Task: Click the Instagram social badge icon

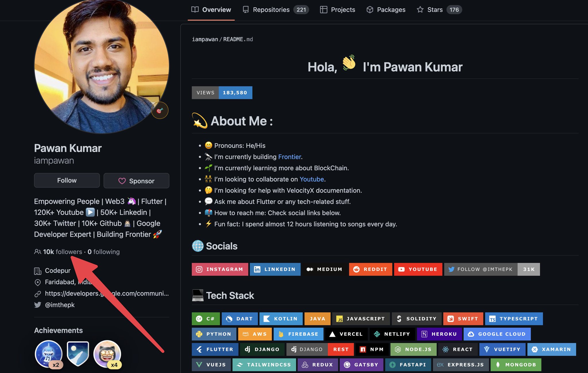Action: click(199, 269)
